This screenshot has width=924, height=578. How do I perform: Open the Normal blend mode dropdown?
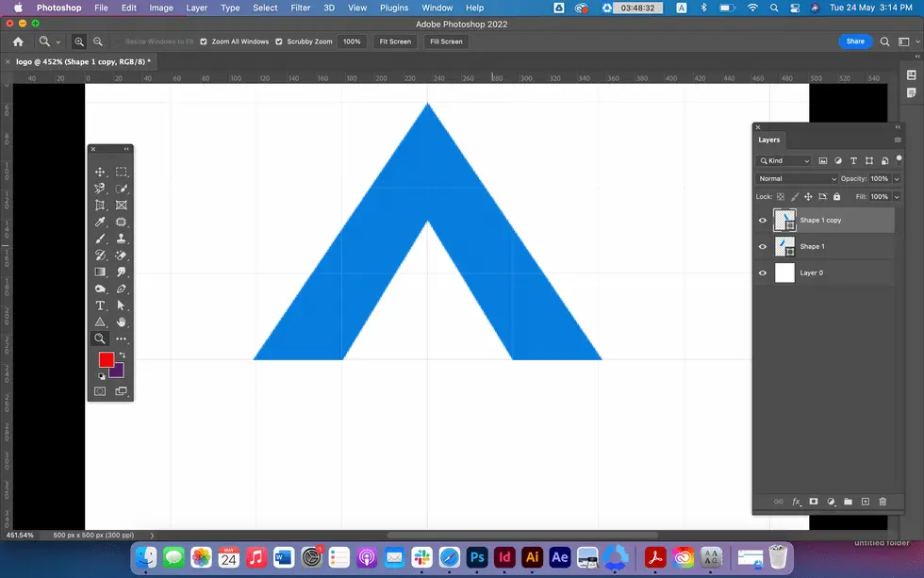(797, 178)
